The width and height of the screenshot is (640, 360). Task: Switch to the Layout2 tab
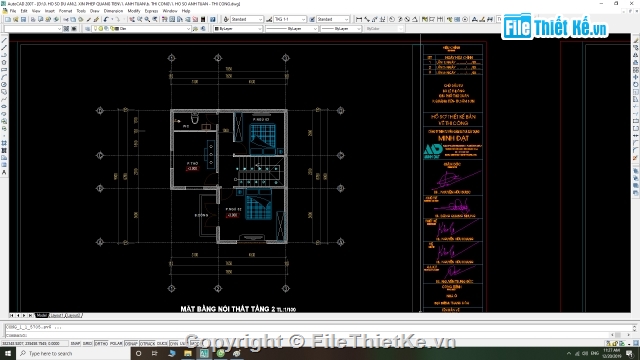click(73, 316)
